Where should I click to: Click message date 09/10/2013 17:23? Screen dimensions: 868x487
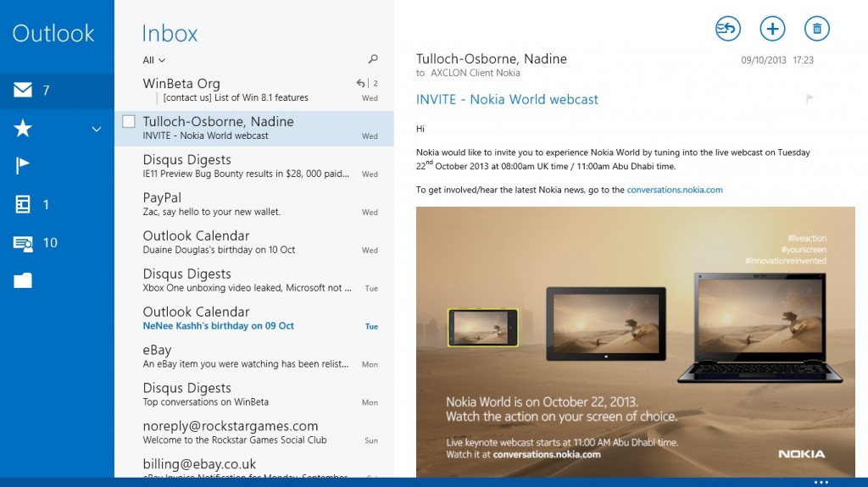click(777, 60)
